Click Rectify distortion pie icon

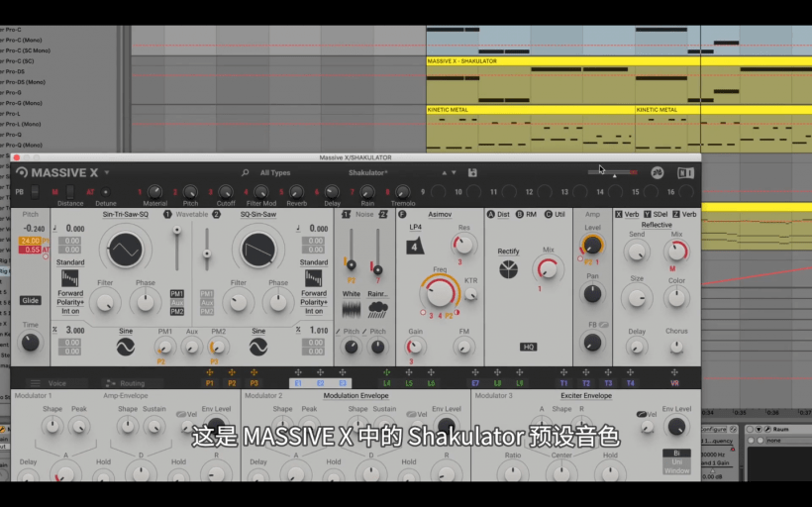pyautogui.click(x=509, y=269)
